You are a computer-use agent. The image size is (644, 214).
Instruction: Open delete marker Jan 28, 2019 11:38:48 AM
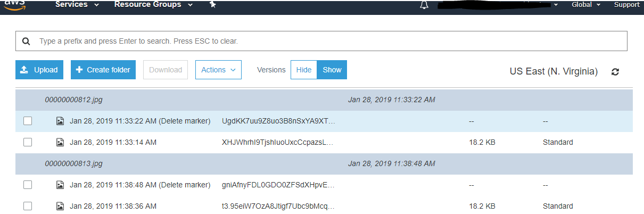(140, 185)
